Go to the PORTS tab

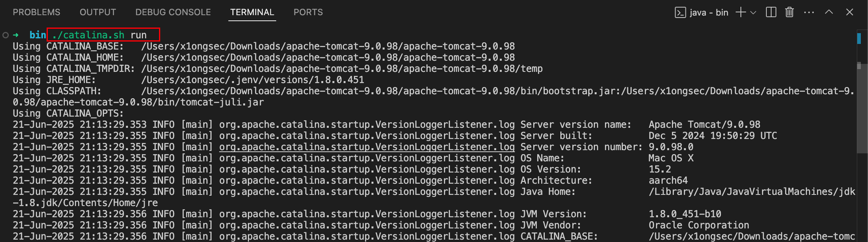(308, 12)
